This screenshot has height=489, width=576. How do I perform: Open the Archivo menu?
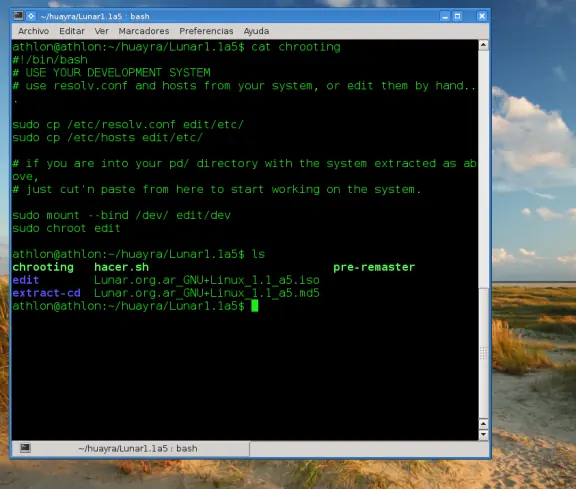(x=33, y=31)
